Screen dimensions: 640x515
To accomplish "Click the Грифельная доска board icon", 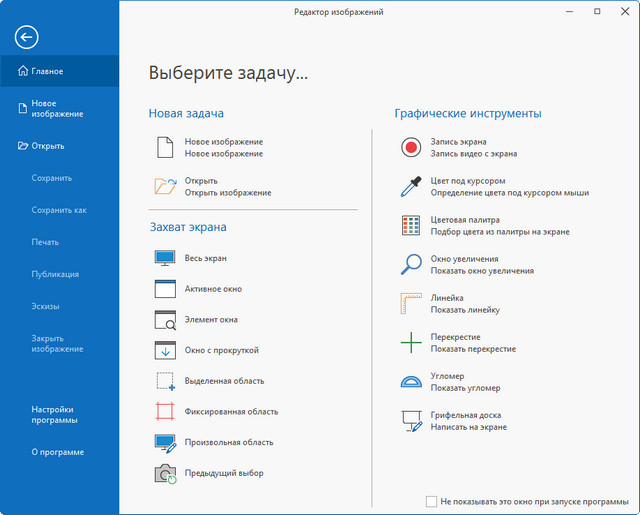I will [411, 421].
